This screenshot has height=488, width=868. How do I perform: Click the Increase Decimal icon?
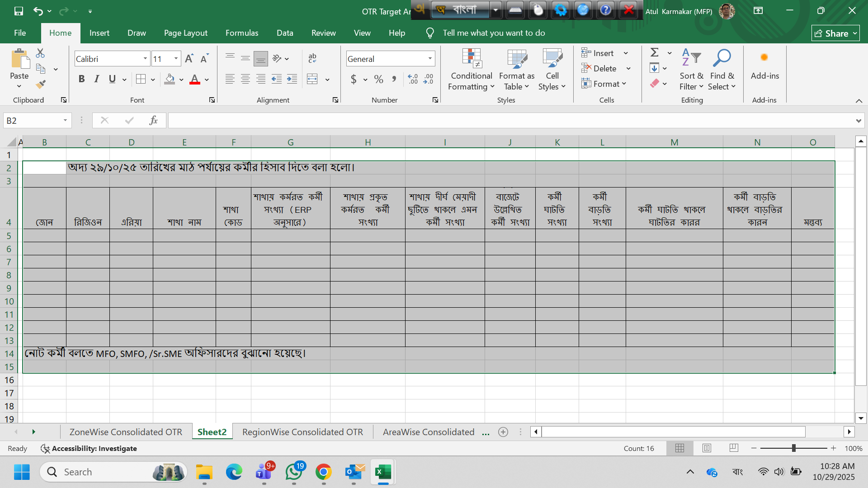pyautogui.click(x=413, y=79)
